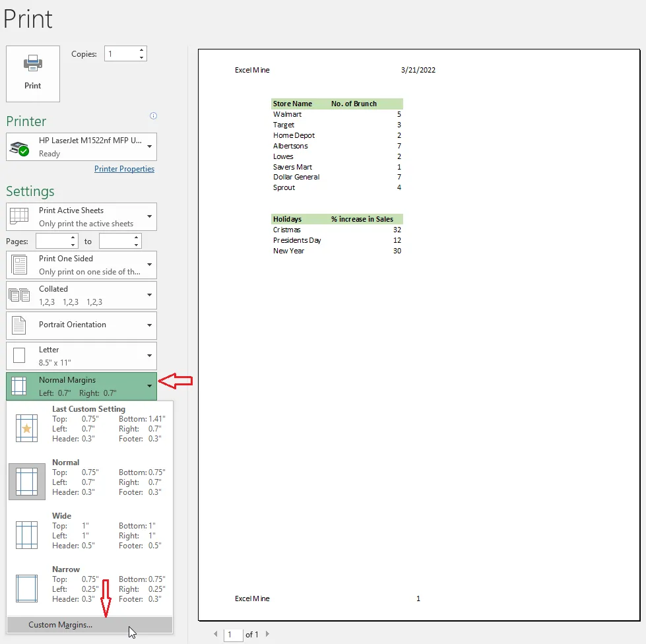Click the active sheets grid icon
This screenshot has height=644, width=646.
[19, 216]
